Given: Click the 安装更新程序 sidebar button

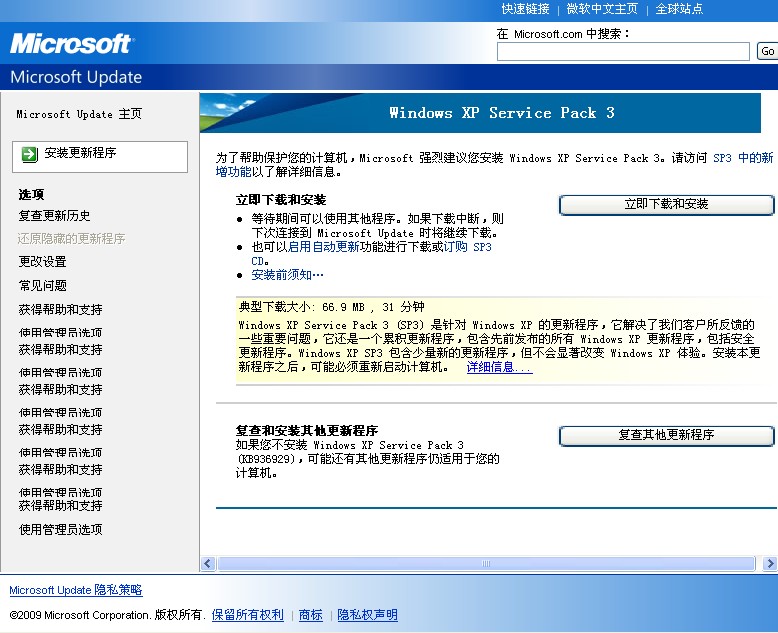Looking at the screenshot, I should click(100, 157).
